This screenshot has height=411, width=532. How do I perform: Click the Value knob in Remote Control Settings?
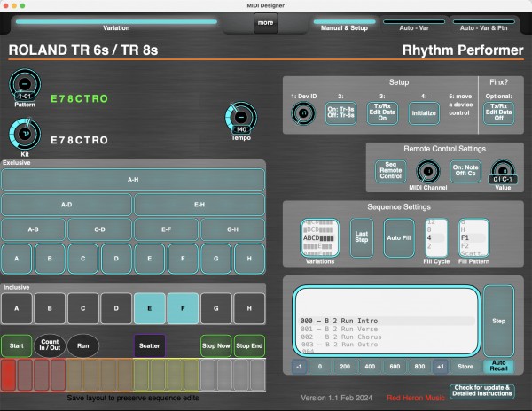tap(503, 172)
